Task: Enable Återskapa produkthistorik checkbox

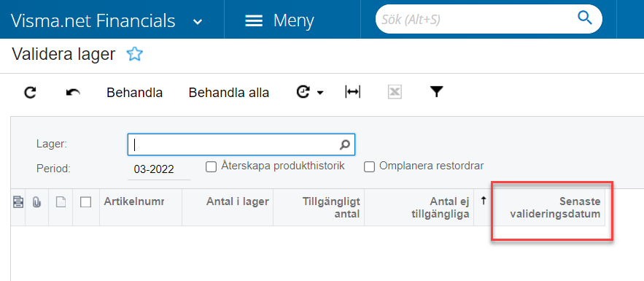Action: [211, 167]
